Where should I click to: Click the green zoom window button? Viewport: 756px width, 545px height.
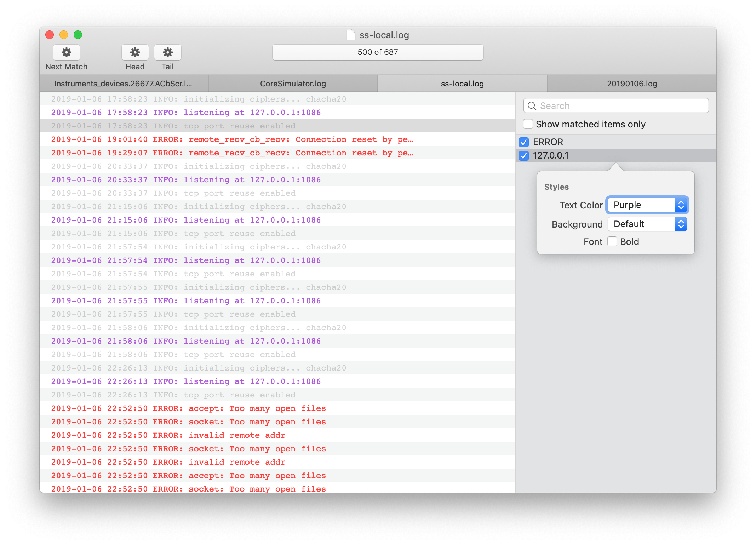[x=78, y=35]
